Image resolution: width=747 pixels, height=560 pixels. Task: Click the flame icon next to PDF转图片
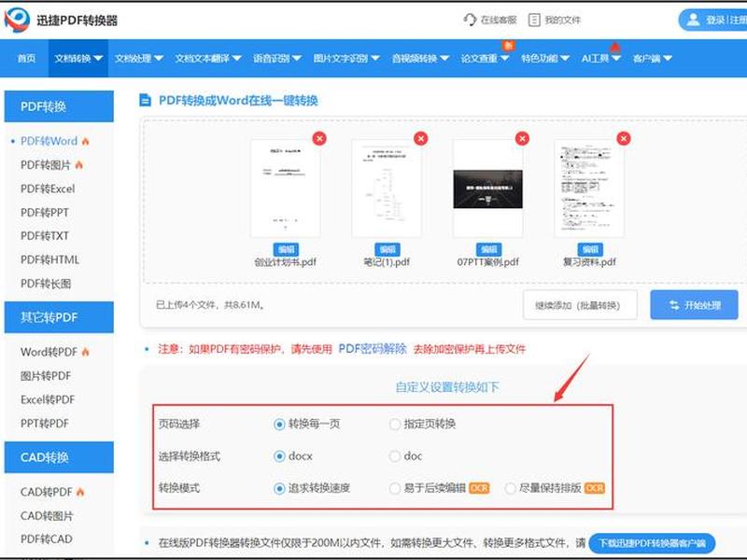click(x=79, y=165)
